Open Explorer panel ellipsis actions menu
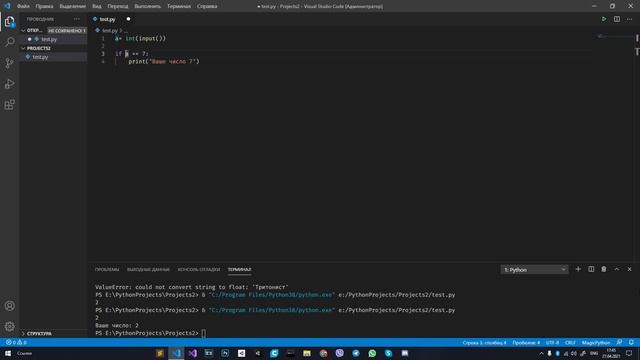 [x=77, y=19]
